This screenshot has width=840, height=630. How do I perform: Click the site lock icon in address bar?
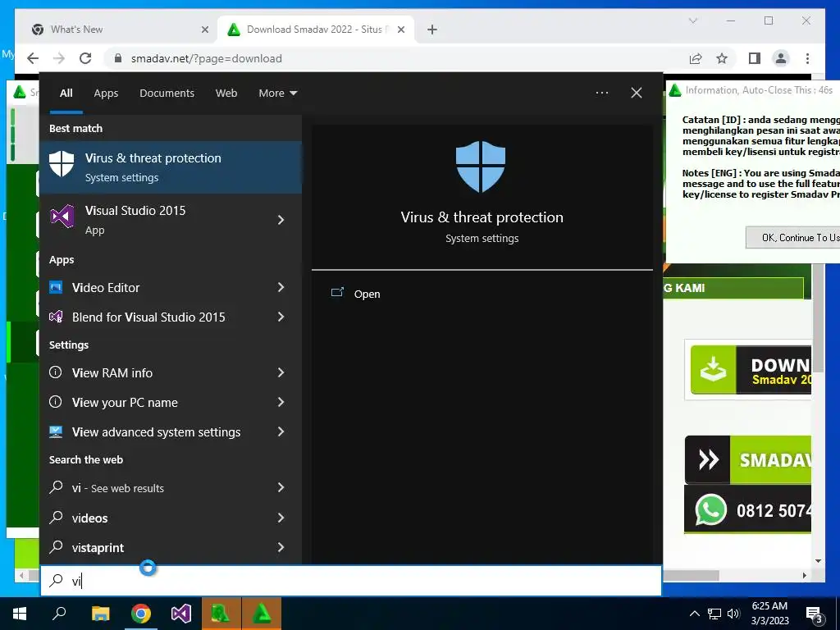point(118,59)
